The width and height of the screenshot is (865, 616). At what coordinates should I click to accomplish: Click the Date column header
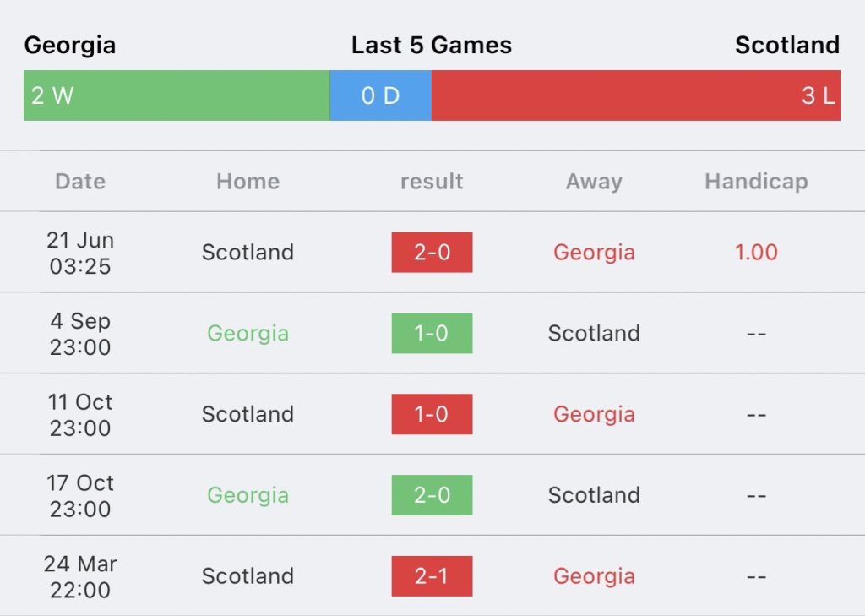(80, 181)
